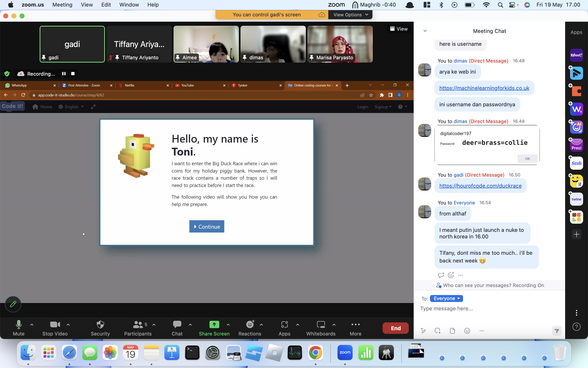The height and width of the screenshot is (368, 588).
Task: Click format text icon in chat composer
Action: 423,331
